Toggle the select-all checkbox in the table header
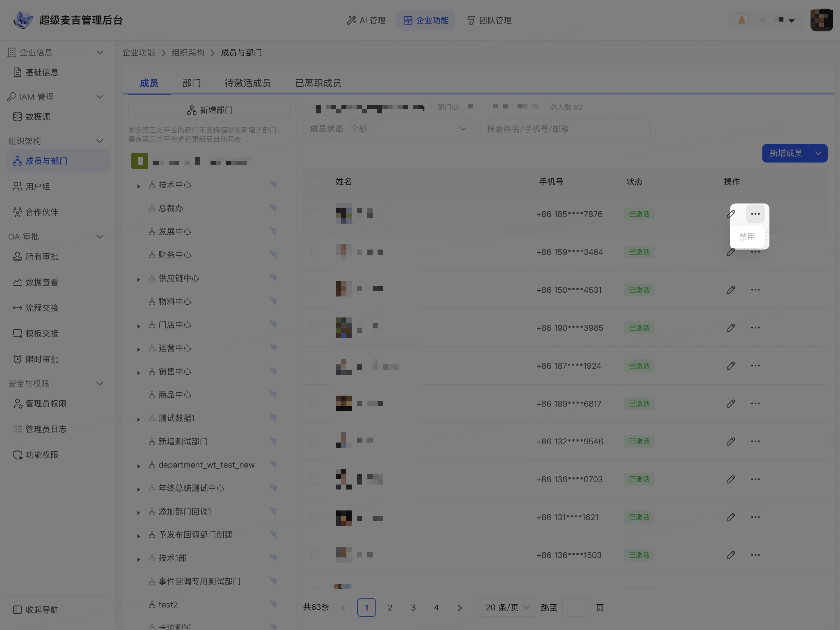This screenshot has width=840, height=630. (314, 182)
